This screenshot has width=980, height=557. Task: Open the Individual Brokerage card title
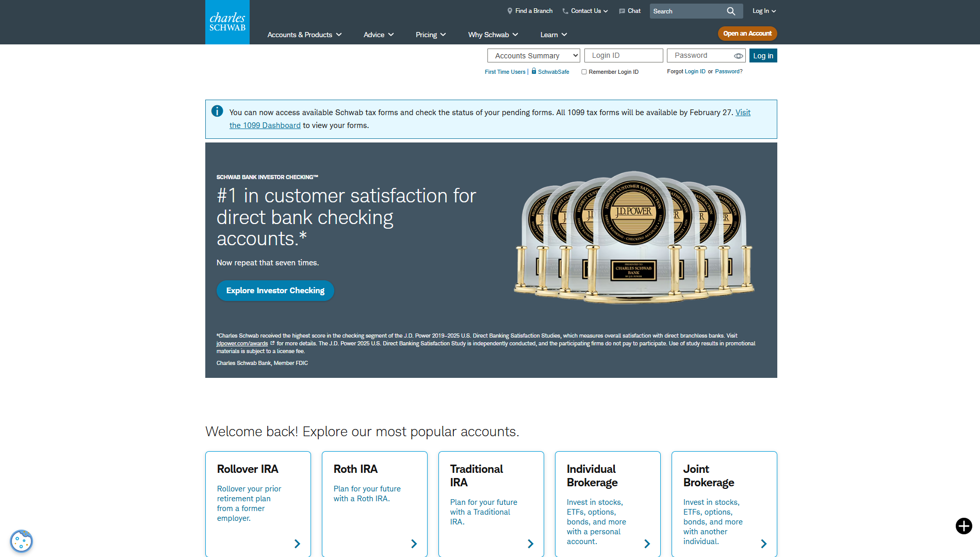tap(592, 476)
